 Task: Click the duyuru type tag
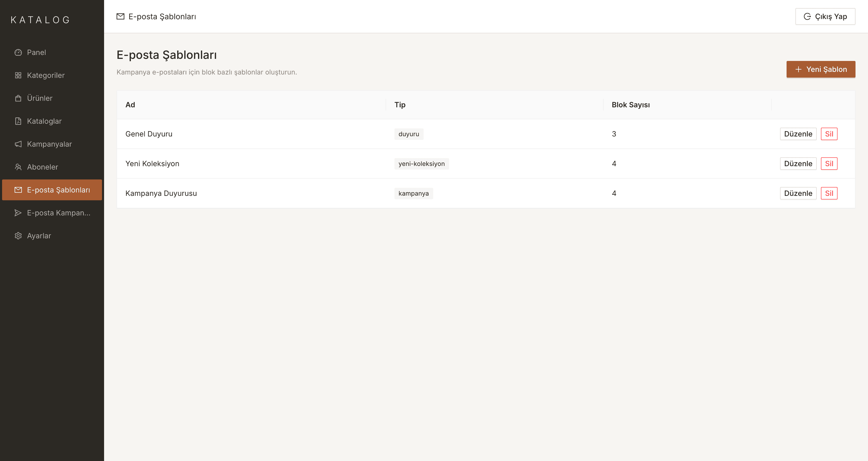(409, 134)
